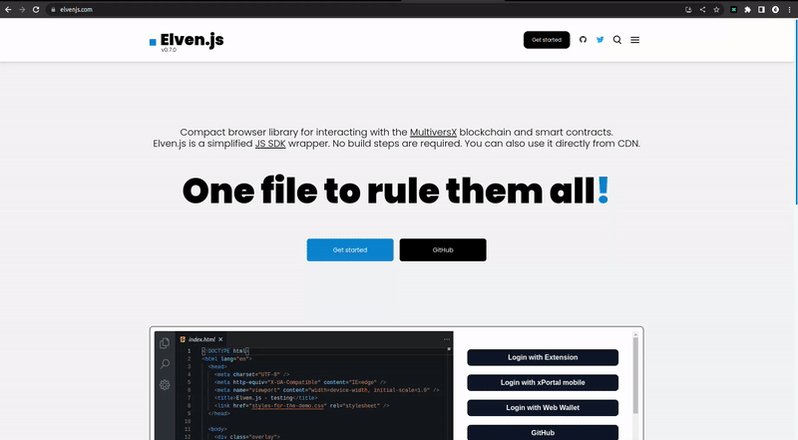Share this page via the share icon
Viewport: 798px width, 440px height.
[x=702, y=9]
